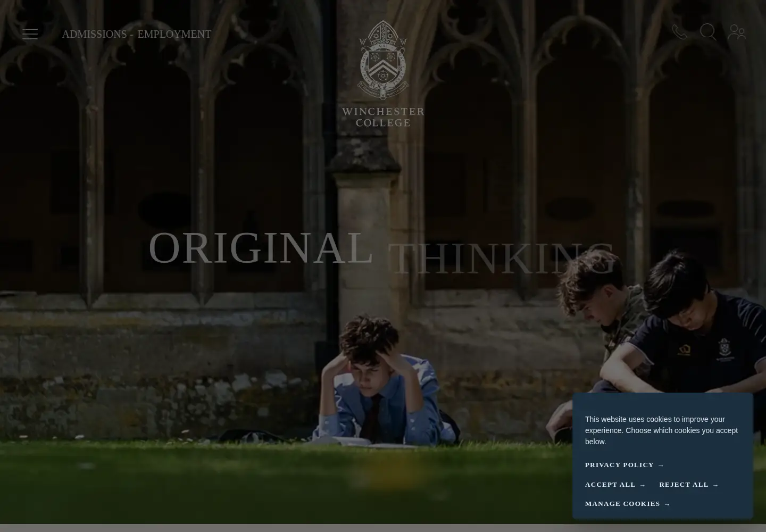Screen dimensions: 766x532
Task: Click the user accounts icon
Action: pos(737,32)
